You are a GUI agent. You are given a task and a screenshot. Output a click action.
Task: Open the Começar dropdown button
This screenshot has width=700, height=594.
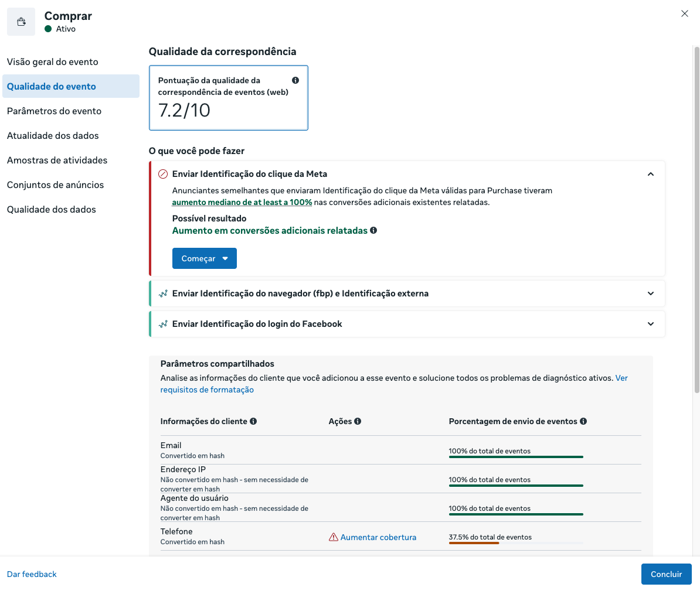coord(205,258)
